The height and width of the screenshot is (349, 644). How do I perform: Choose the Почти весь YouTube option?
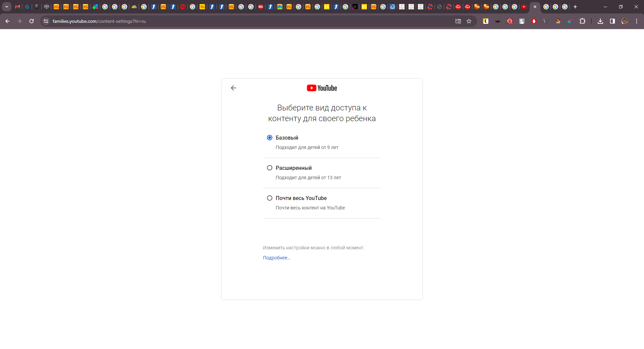pos(270,198)
